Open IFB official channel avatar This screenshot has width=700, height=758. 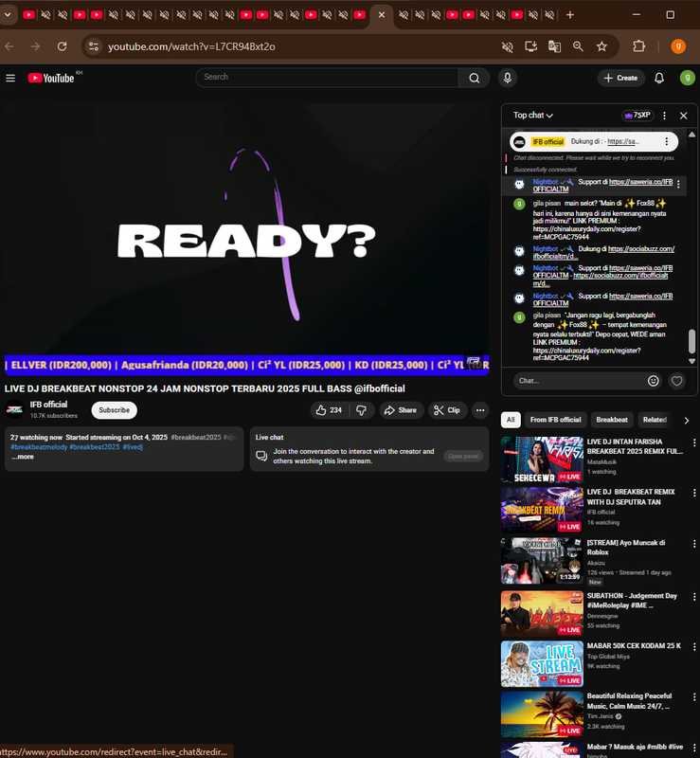point(14,409)
